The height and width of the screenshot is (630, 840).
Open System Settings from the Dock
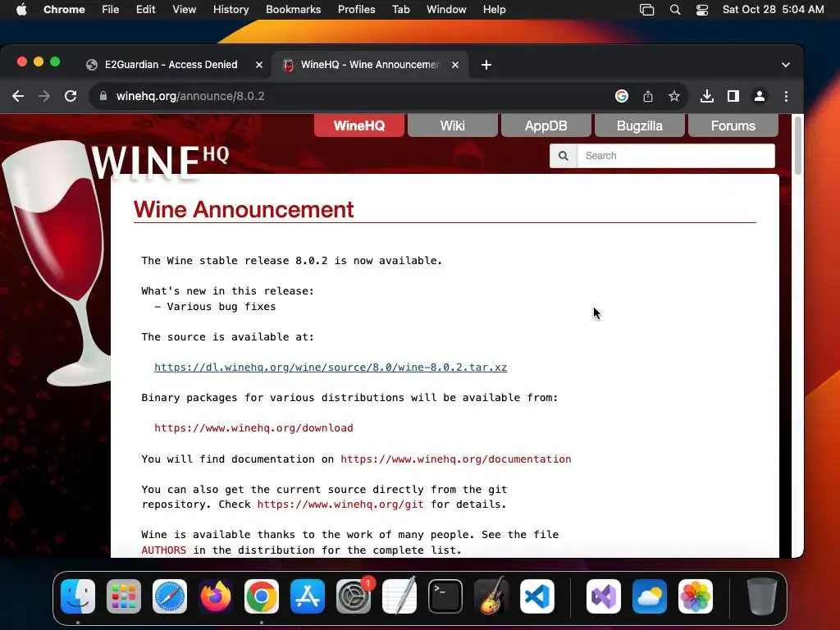[354, 596]
